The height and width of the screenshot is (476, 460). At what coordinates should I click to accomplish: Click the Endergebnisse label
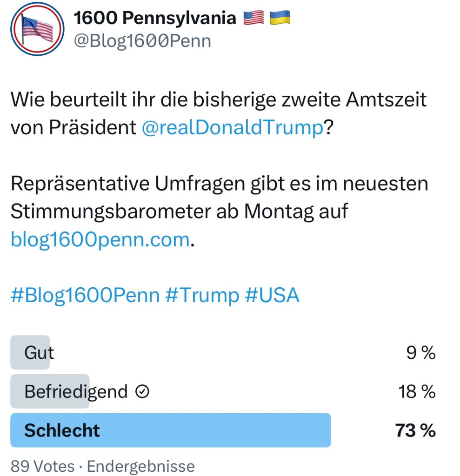click(141, 466)
